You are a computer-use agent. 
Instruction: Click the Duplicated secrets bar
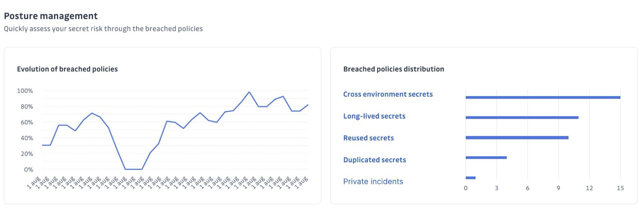(486, 158)
